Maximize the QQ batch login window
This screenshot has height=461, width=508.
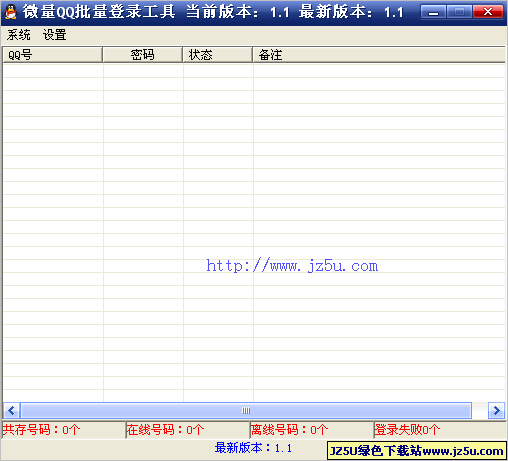coord(459,12)
